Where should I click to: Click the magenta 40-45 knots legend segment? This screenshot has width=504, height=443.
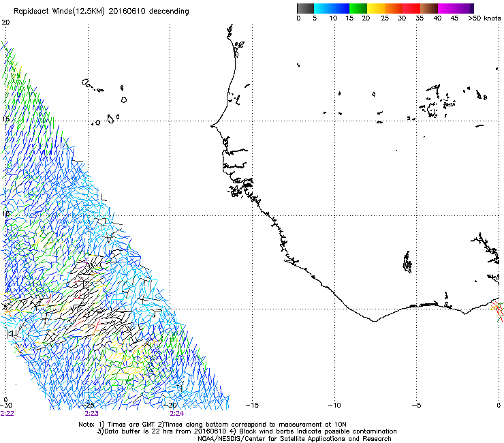[447, 8]
